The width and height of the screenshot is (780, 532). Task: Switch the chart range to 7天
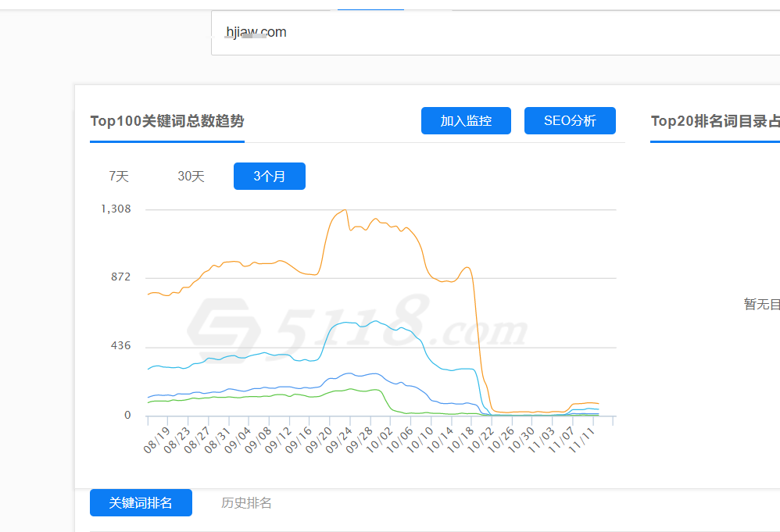[119, 176]
